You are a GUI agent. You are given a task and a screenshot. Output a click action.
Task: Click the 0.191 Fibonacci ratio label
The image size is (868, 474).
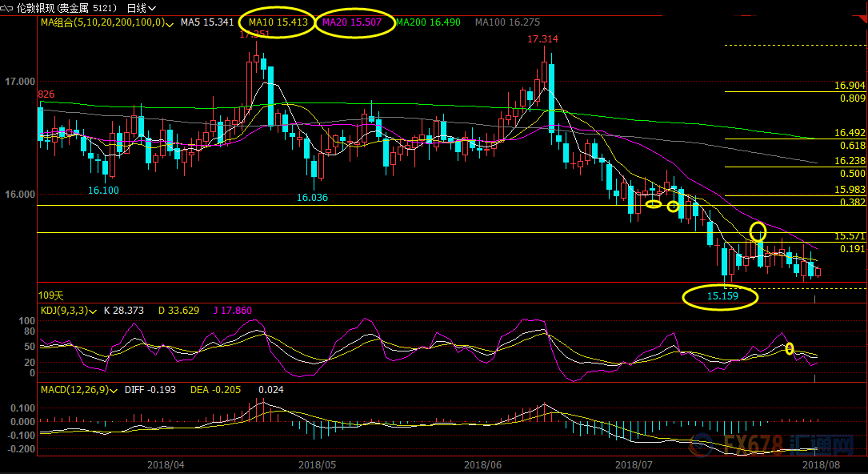(853, 249)
